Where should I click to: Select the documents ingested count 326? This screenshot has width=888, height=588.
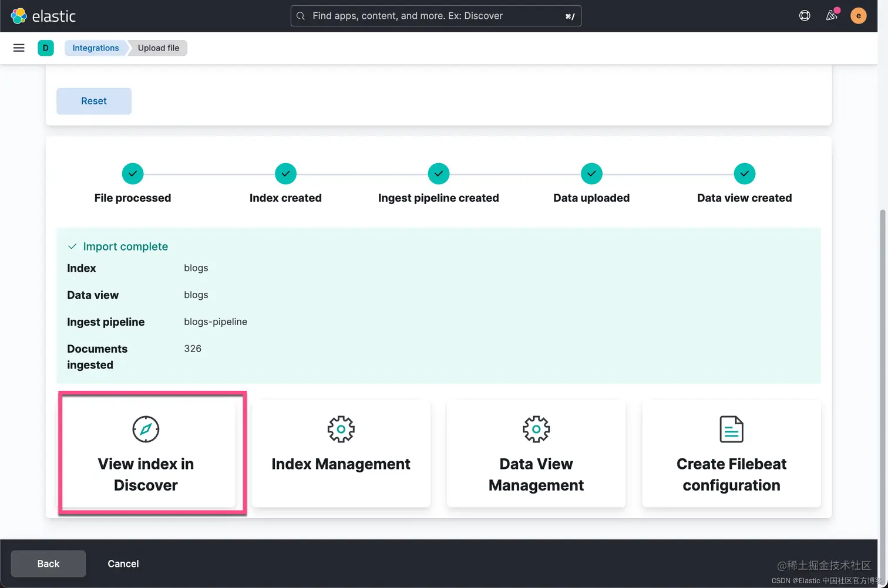(x=193, y=349)
